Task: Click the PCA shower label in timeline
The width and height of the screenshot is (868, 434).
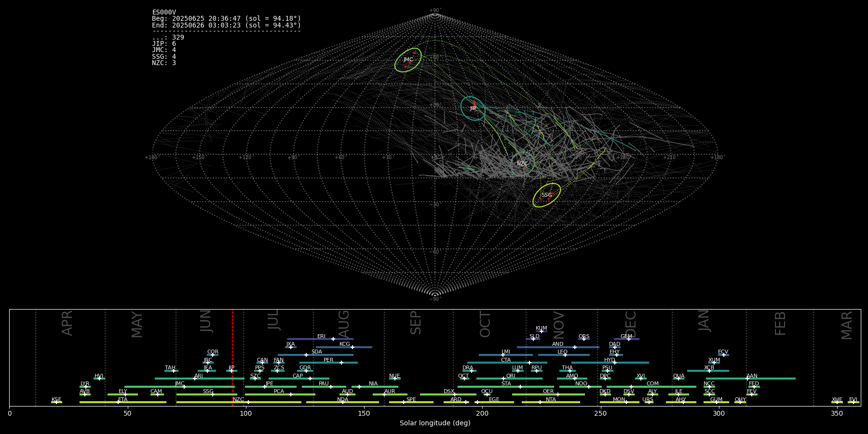Action: [279, 392]
